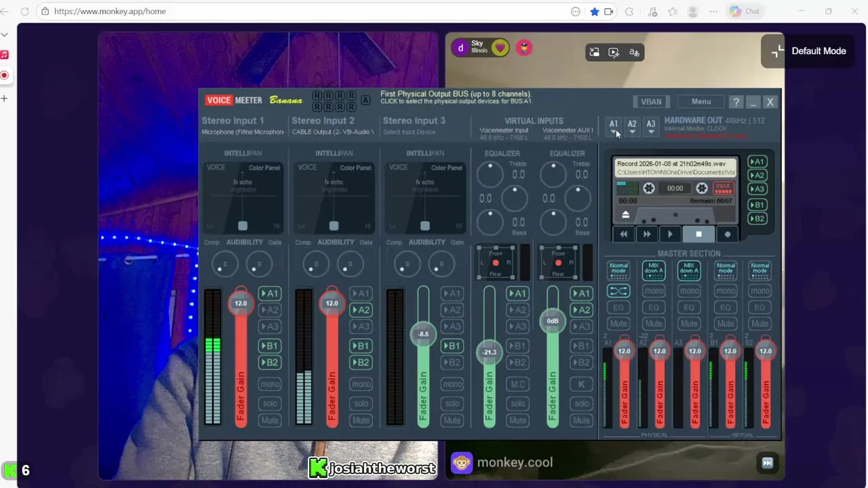Click the translate icon on the video overlay

tap(634, 52)
